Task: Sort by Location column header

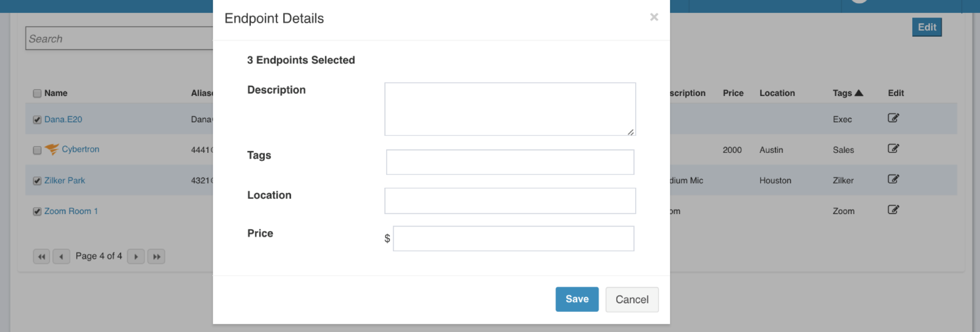Action: coord(777,93)
